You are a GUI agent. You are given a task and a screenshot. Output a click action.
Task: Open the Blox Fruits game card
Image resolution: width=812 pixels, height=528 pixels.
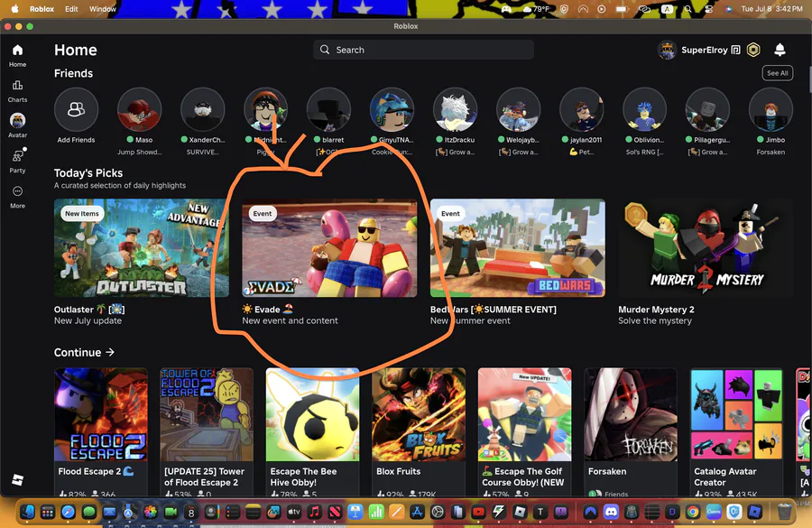tap(419, 431)
